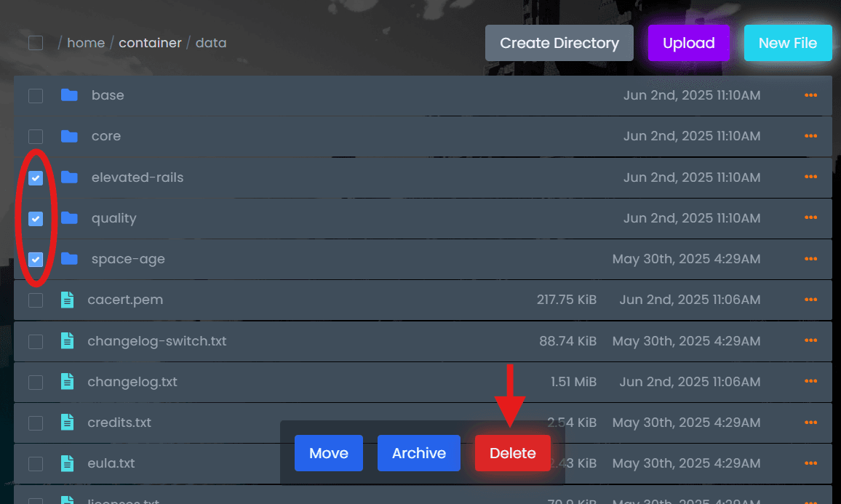
Task: Open the three-dot menu for elevated-rails
Action: [x=810, y=177]
